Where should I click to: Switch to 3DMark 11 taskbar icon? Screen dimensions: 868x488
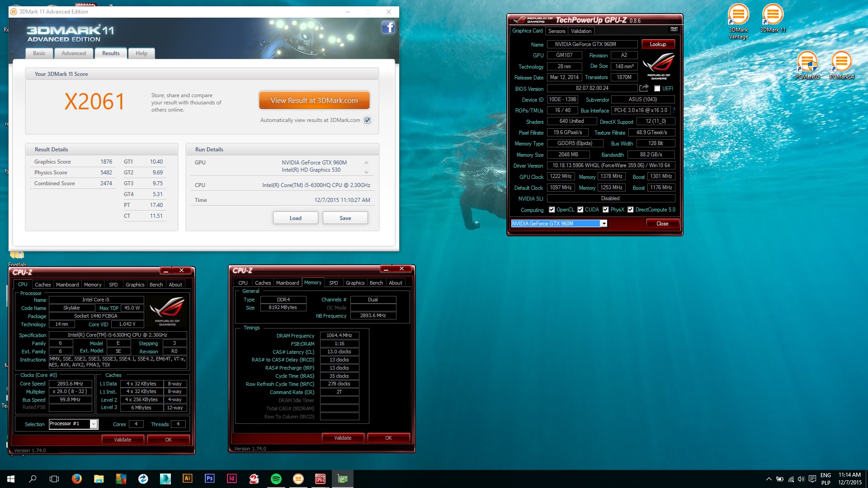click(298, 479)
